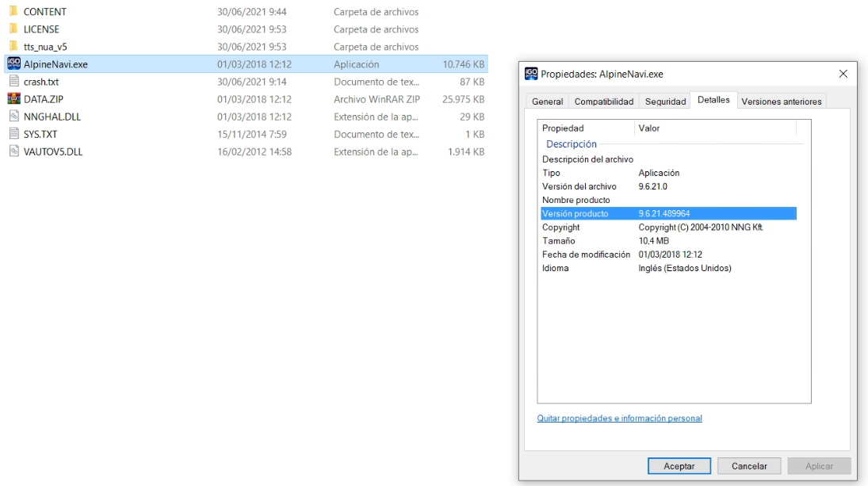Click the iGO icon next to AlpineNavi.exe
868x486 pixels.
(13, 63)
